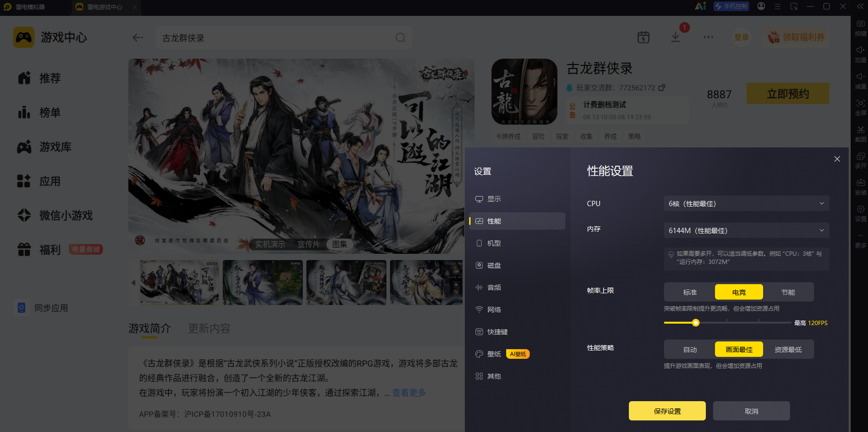868x432 pixels.
Task: Open 显示 settings section
Action: (517, 199)
